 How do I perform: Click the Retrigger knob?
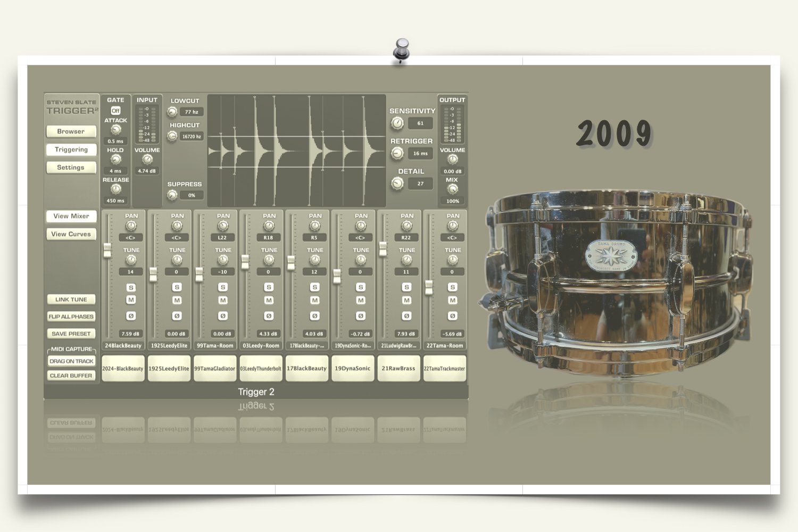coord(397,153)
